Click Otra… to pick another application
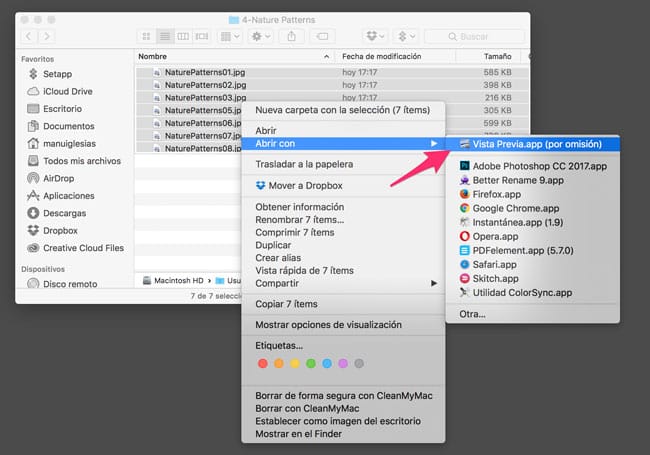The image size is (650, 455). (x=472, y=314)
